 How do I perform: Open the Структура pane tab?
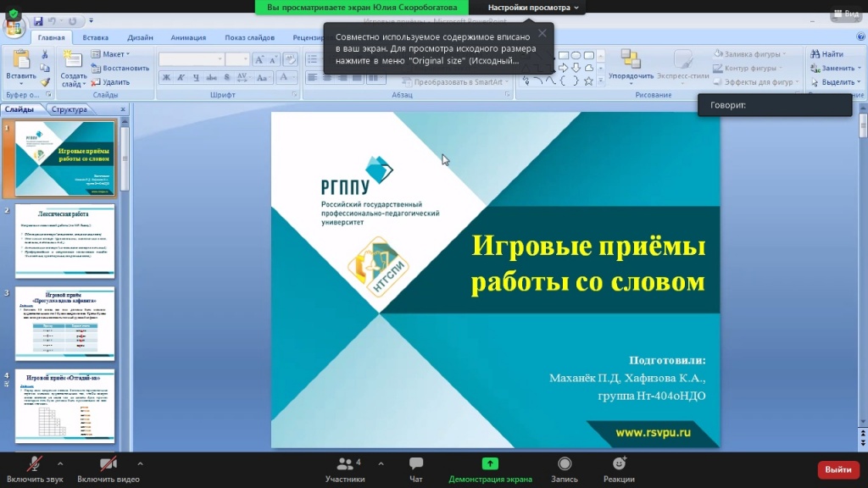coord(69,109)
